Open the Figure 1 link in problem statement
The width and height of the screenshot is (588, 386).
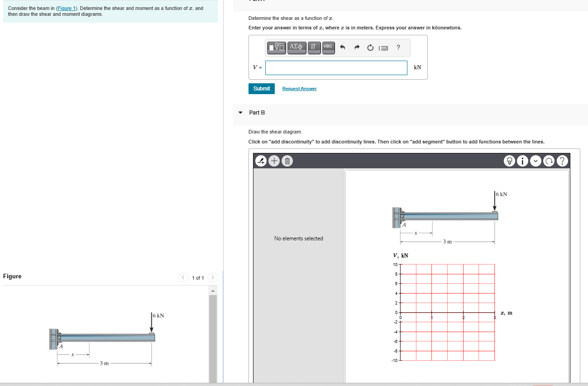(x=67, y=8)
